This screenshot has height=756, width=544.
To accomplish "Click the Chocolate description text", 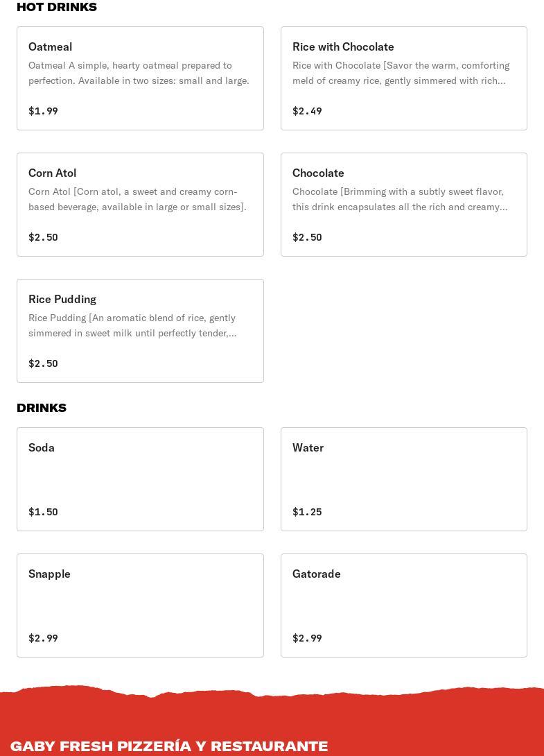I will [400, 199].
